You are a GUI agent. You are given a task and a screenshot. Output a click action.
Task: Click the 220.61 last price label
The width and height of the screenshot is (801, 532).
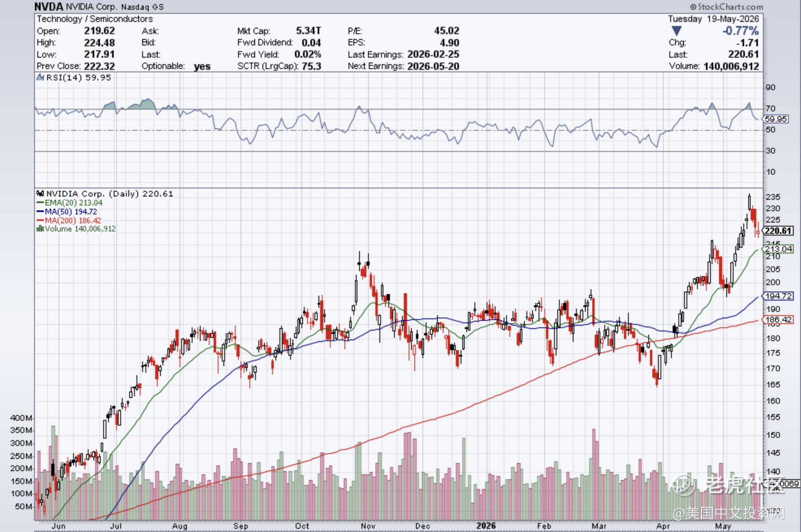[777, 231]
